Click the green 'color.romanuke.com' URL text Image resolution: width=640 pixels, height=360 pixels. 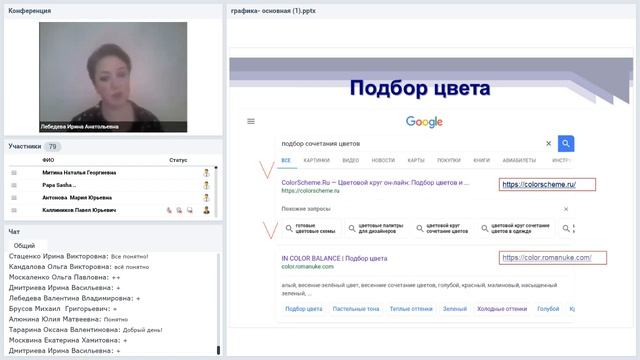click(307, 267)
